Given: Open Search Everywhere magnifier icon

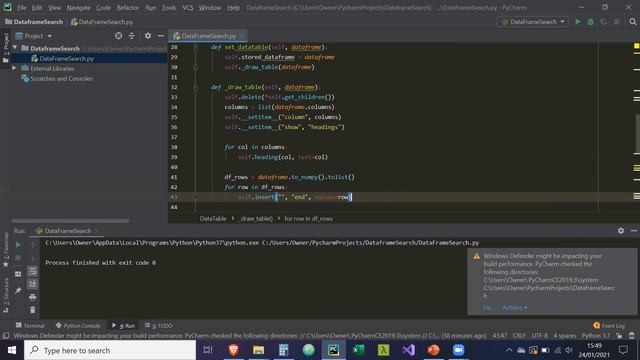Looking at the screenshot, I should (633, 22).
